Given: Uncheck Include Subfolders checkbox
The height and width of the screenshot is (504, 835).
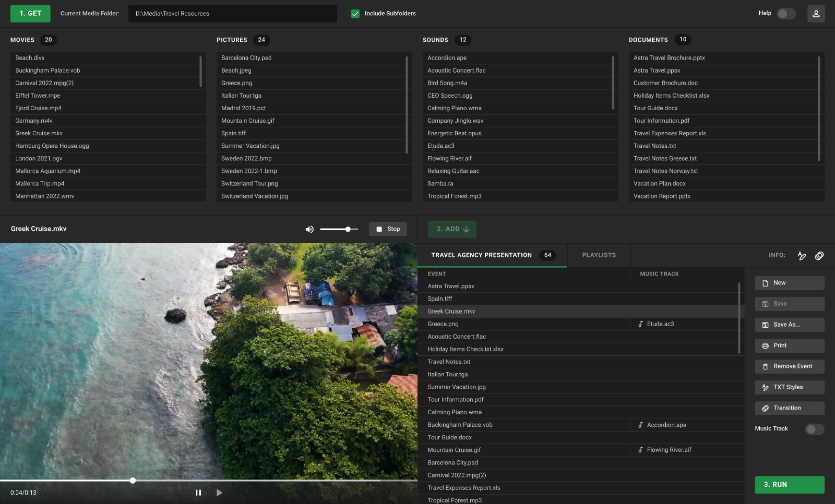Looking at the screenshot, I should point(355,14).
